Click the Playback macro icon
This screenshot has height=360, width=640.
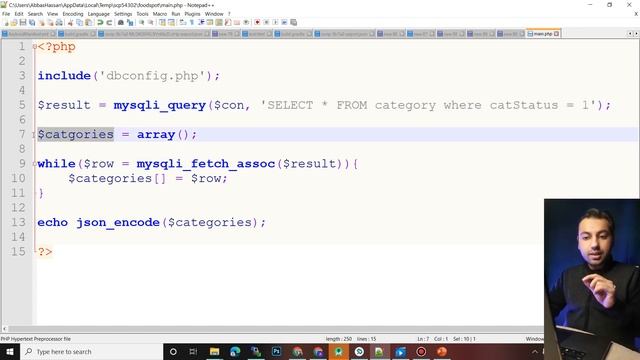point(276,22)
